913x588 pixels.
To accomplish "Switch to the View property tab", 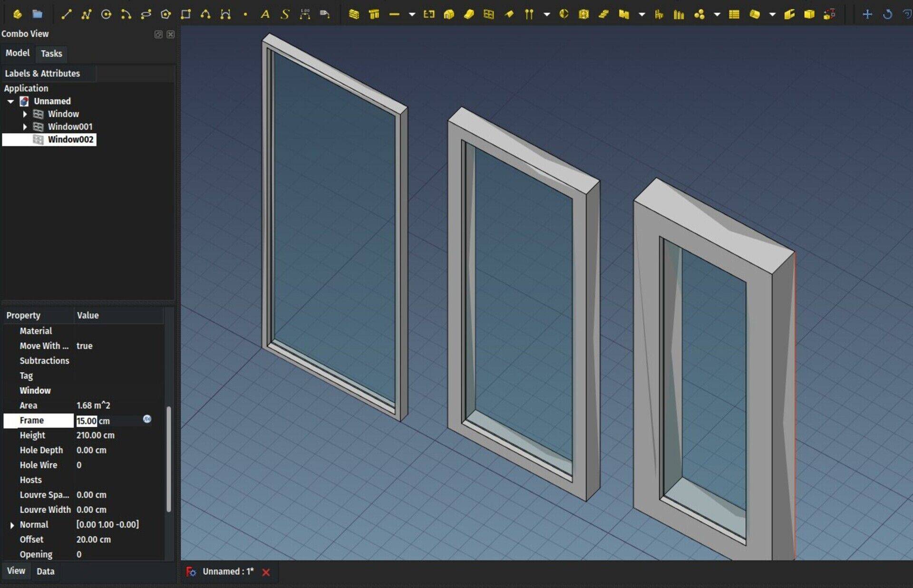I will pos(16,571).
